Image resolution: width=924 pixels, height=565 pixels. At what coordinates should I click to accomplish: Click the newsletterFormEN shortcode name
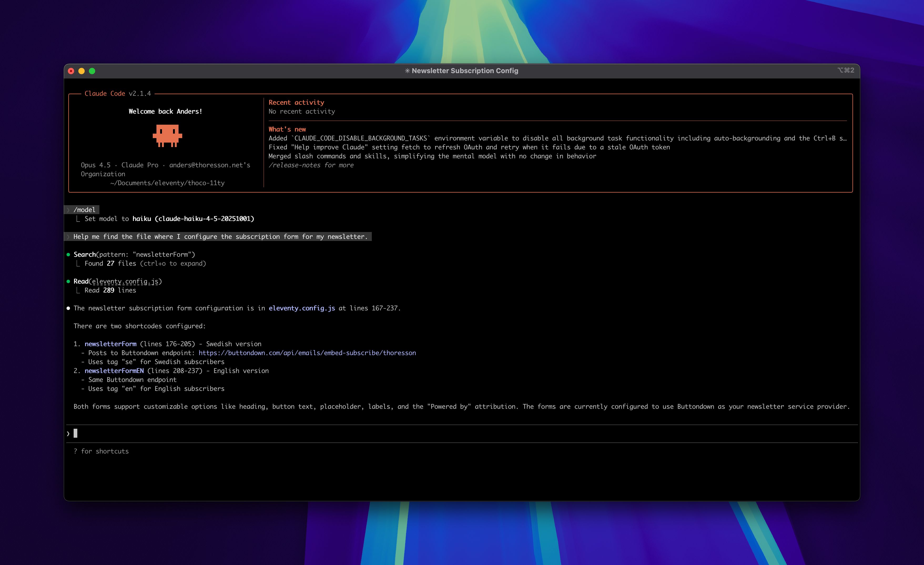coord(114,371)
